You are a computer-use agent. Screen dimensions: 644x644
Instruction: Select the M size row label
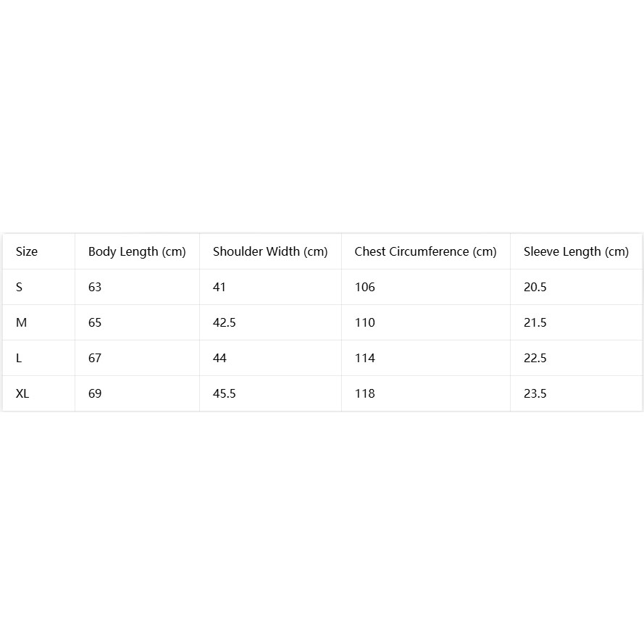tap(21, 322)
